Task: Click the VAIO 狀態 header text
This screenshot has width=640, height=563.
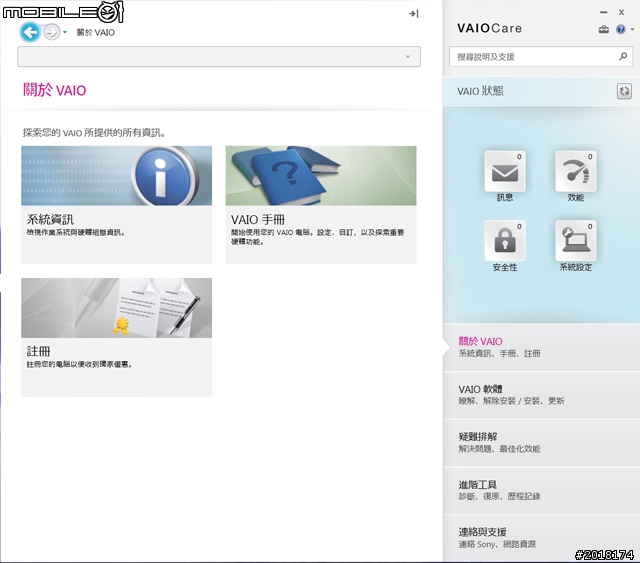Action: point(480,91)
